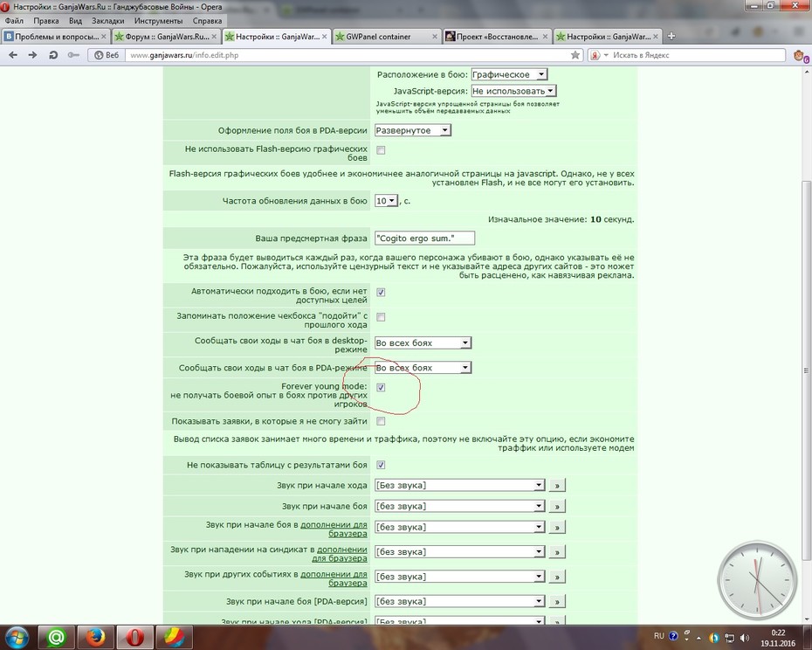Go forward with browser Forward arrow
812x650 pixels.
(32, 55)
